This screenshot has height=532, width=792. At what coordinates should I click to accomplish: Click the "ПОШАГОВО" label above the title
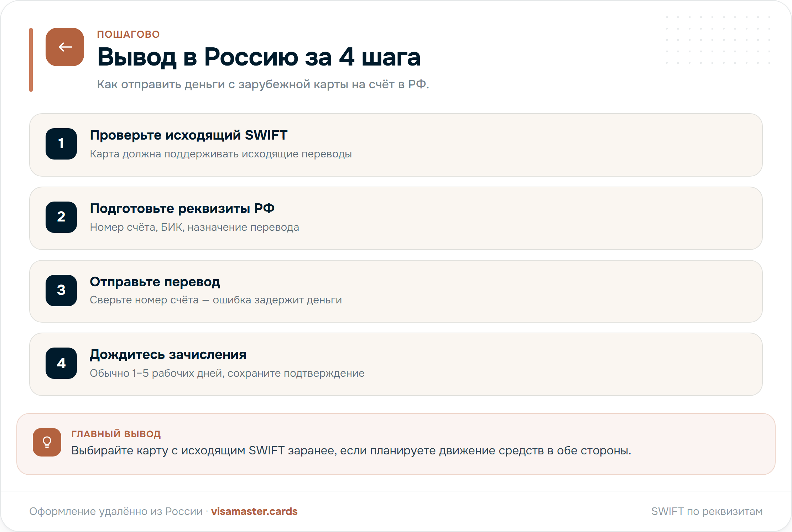pyautogui.click(x=129, y=34)
